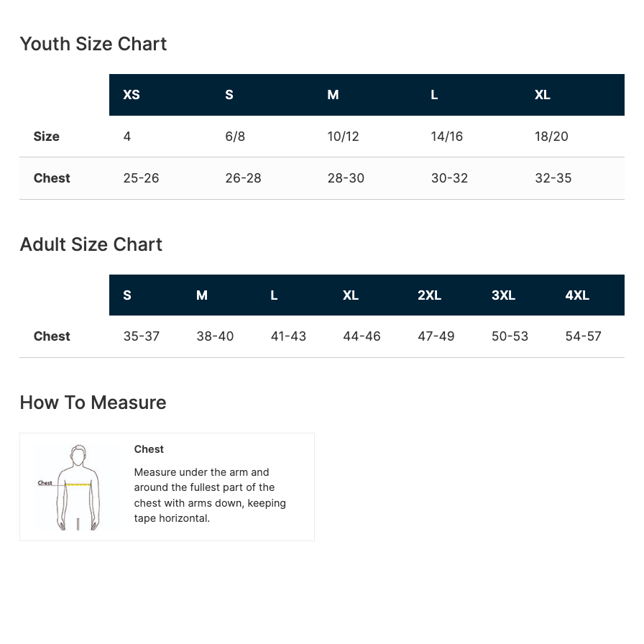Click the How To Measure heading
Image resolution: width=644 pixels, height=644 pixels.
tap(93, 402)
